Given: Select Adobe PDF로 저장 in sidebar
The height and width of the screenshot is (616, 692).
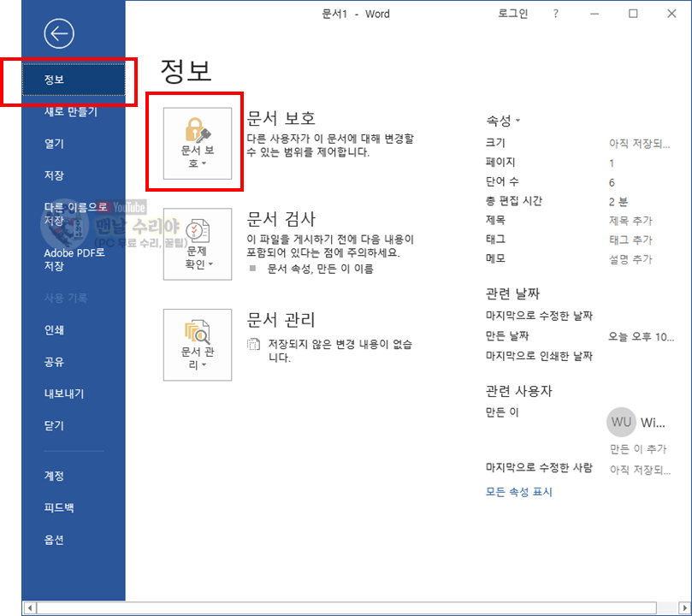Looking at the screenshot, I should (74, 259).
